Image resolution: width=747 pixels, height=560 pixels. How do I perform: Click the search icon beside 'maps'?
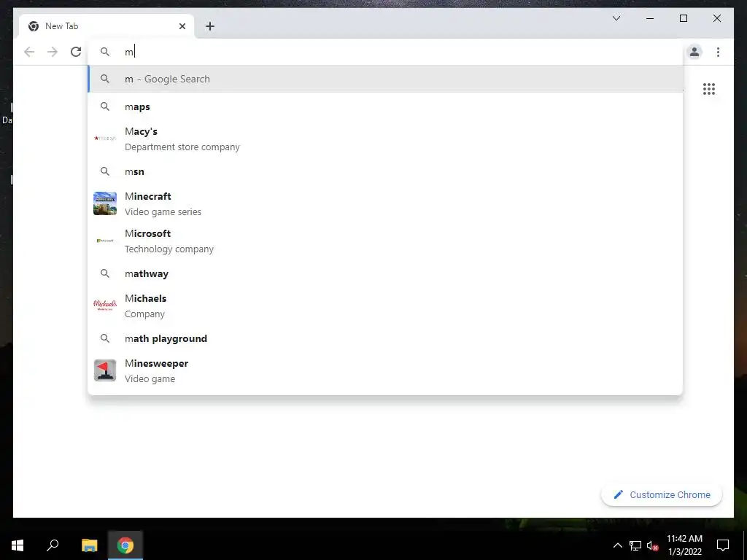[x=105, y=106]
